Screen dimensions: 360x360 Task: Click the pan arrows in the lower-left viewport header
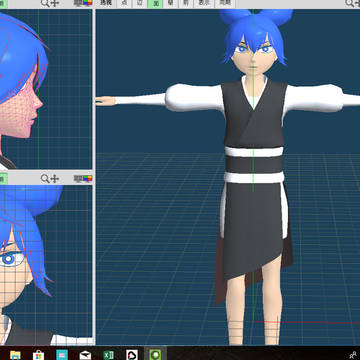coord(55,179)
